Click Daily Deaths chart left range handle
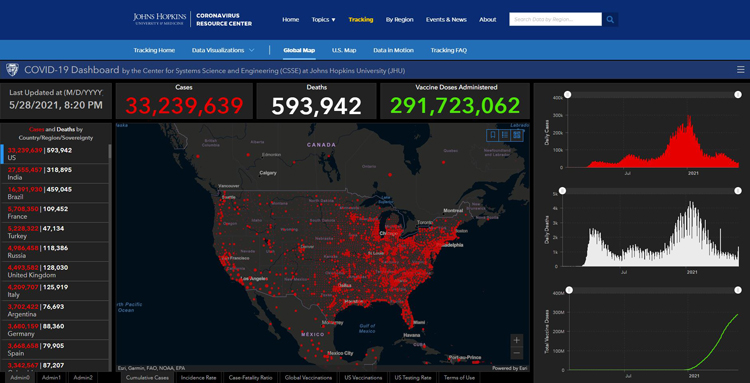Screen dimensions: 750x383 [x=562, y=191]
